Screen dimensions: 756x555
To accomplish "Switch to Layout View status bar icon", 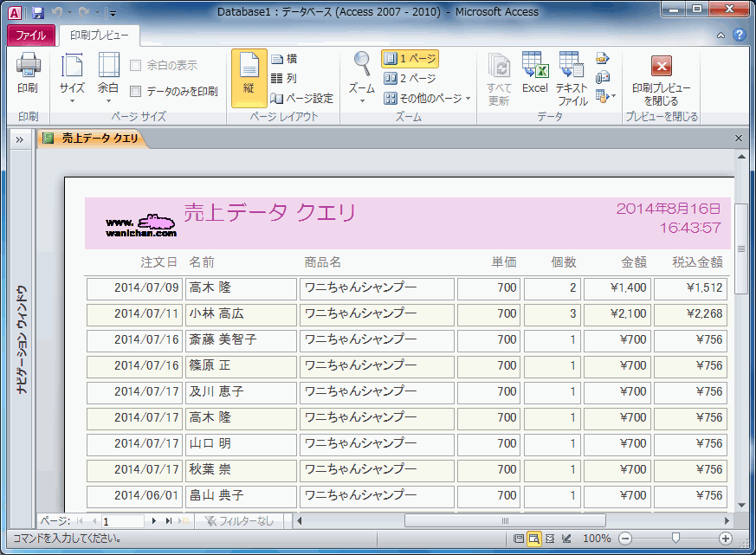I will [x=550, y=539].
